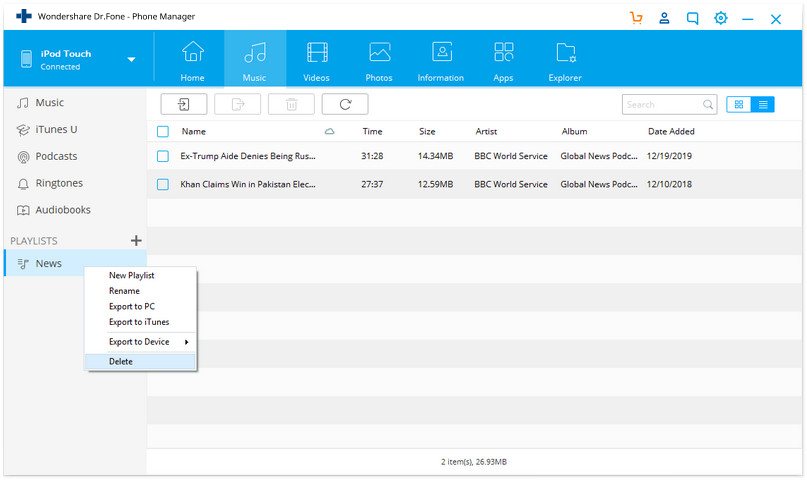Sort by the Date Added column header
Screen dimensions: 807x480
(671, 132)
